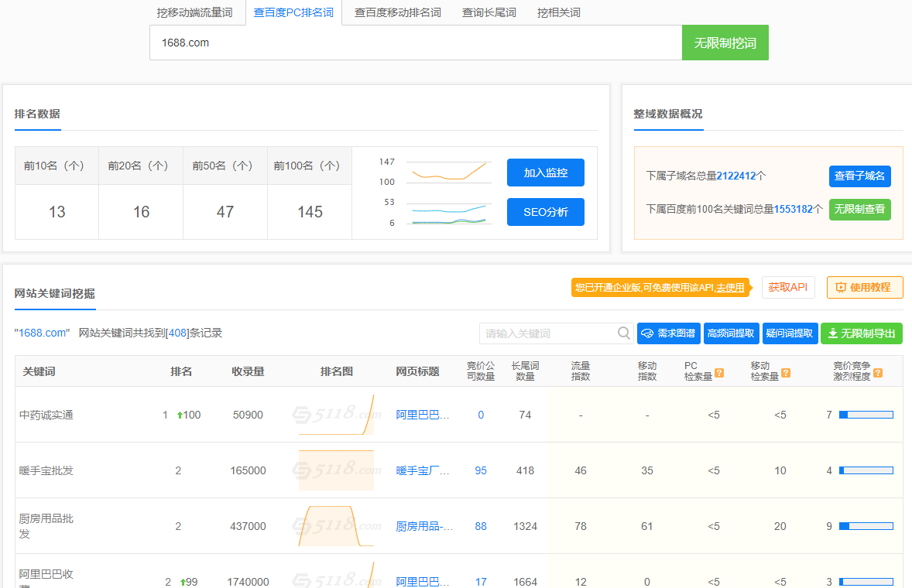Click the 前100名 count value 145

310,212
